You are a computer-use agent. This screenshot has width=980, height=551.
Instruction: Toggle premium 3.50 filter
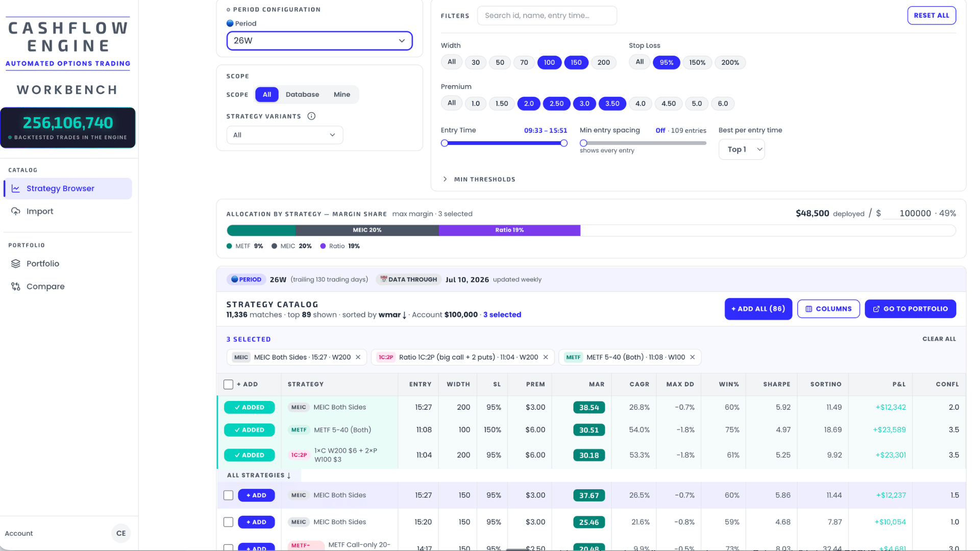click(x=612, y=104)
